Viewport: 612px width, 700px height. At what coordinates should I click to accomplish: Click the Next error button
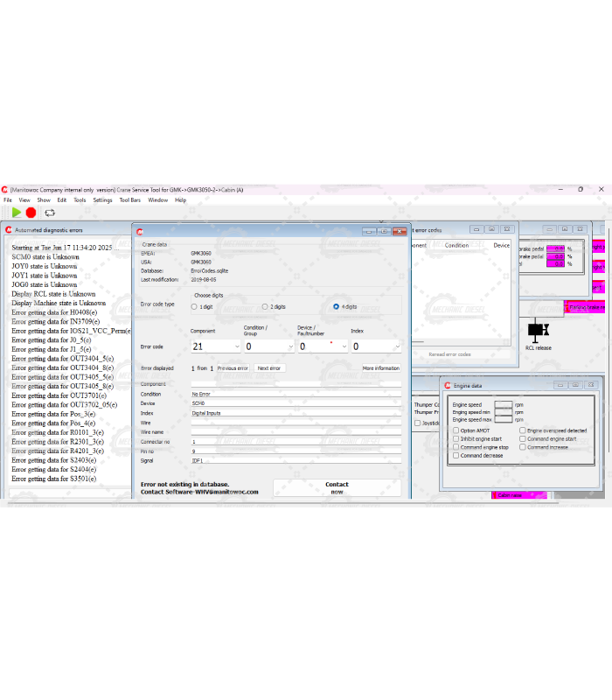tap(269, 368)
